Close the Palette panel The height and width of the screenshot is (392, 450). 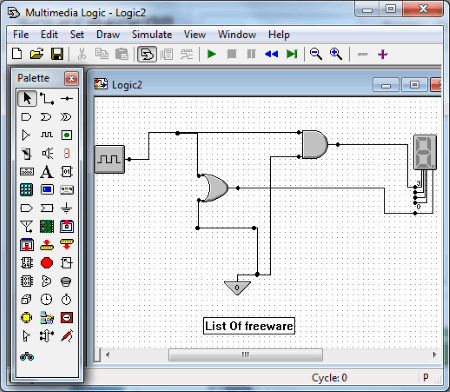(x=71, y=79)
